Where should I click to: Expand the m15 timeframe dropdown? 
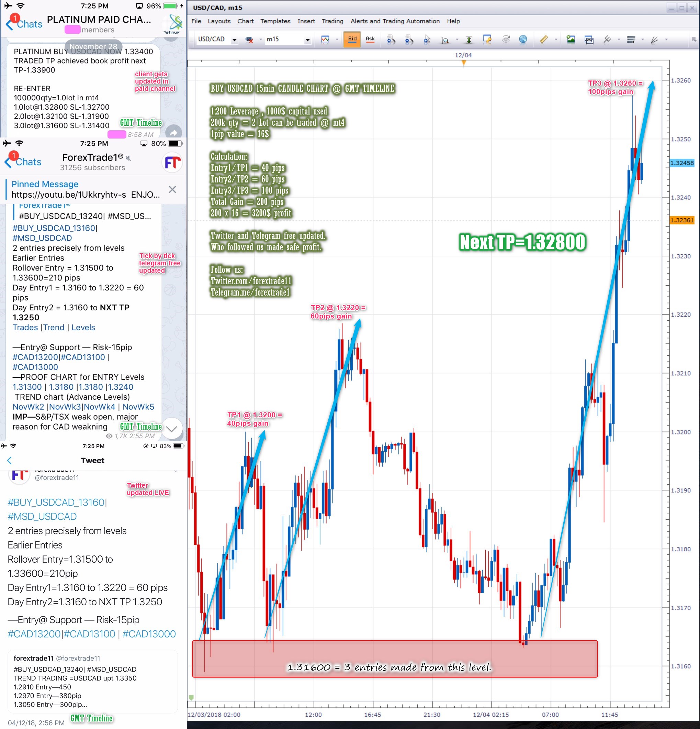(x=307, y=40)
